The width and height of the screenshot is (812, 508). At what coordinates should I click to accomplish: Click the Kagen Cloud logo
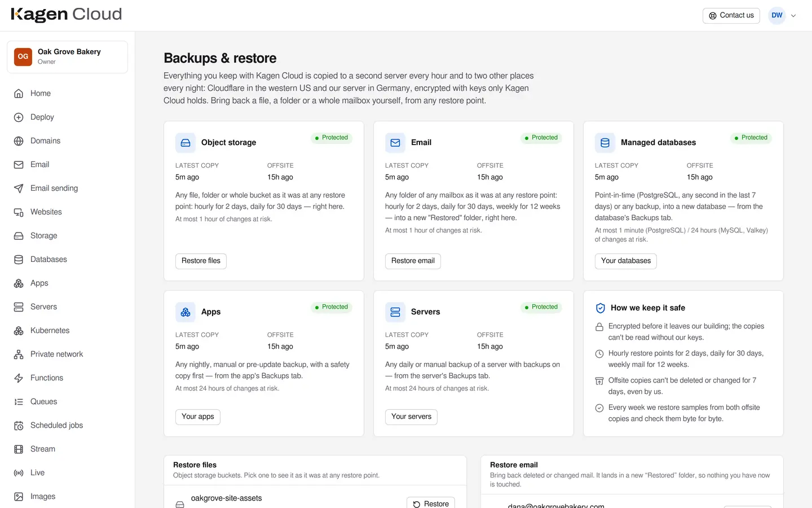point(67,15)
